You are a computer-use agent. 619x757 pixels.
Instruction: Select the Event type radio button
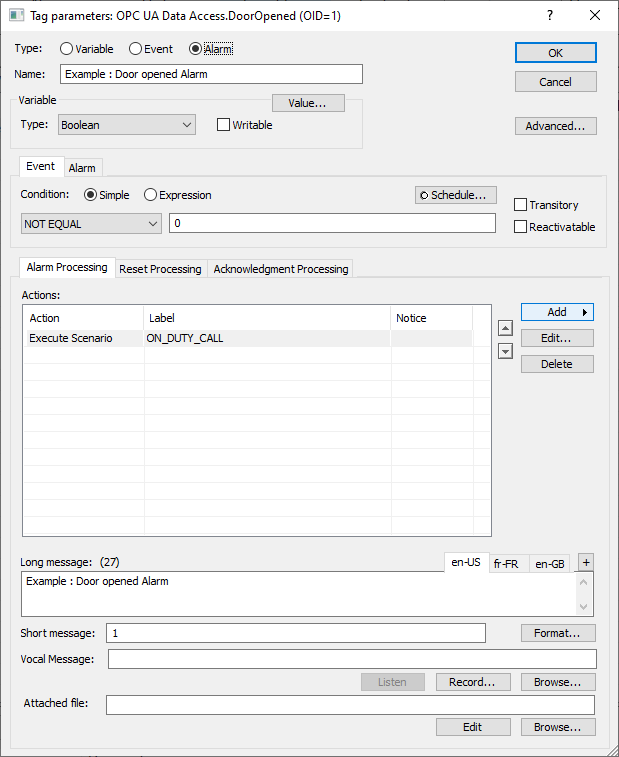[136, 49]
